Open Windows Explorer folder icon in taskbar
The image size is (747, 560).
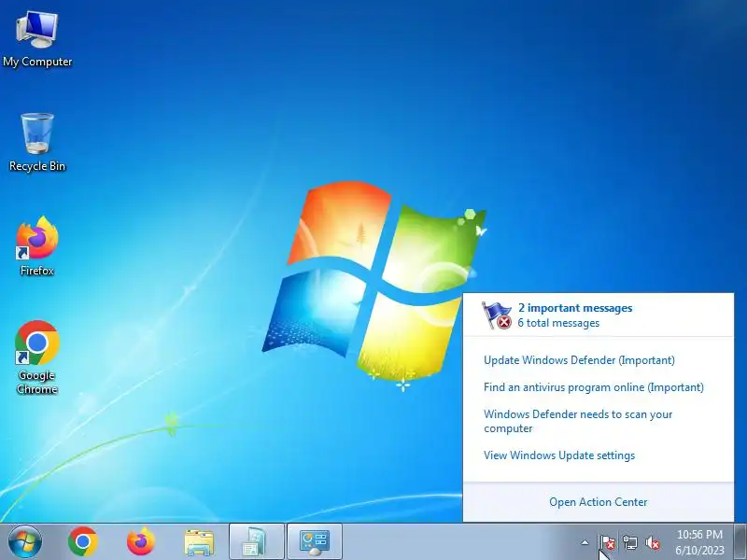(199, 542)
